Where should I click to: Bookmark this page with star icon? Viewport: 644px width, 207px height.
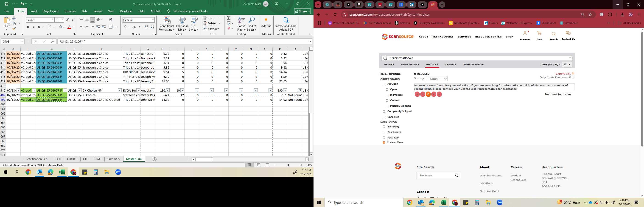pyautogui.click(x=590, y=14)
